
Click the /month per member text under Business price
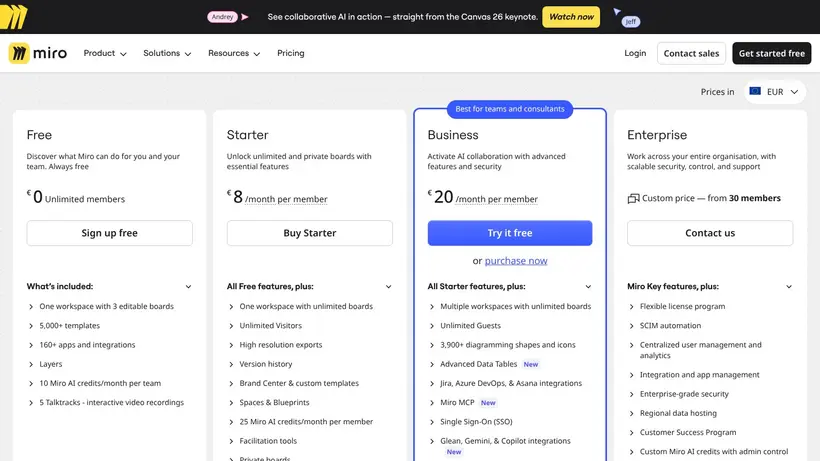click(x=496, y=199)
